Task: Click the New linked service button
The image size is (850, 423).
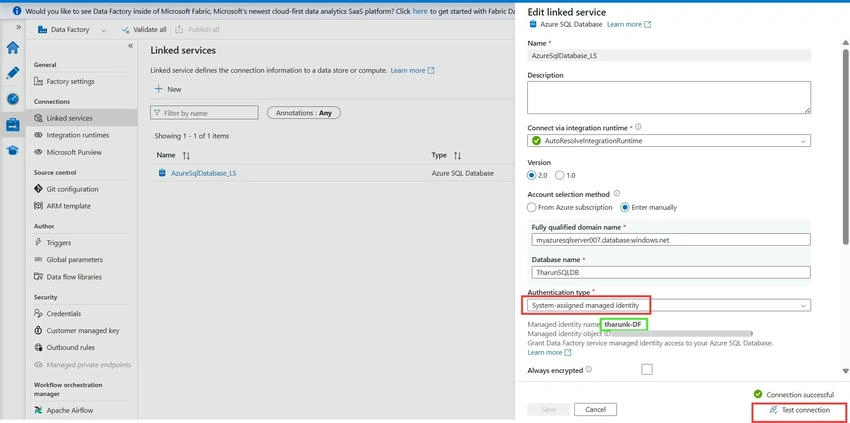Action: (168, 89)
